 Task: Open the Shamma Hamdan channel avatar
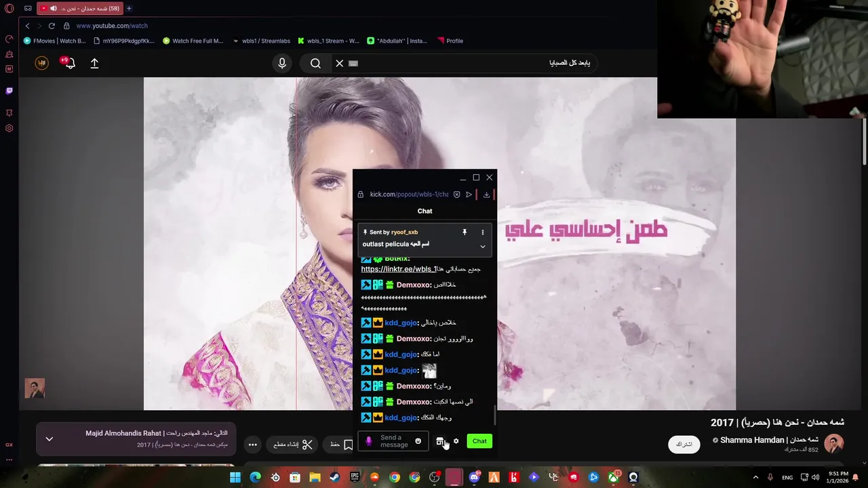coord(833,444)
